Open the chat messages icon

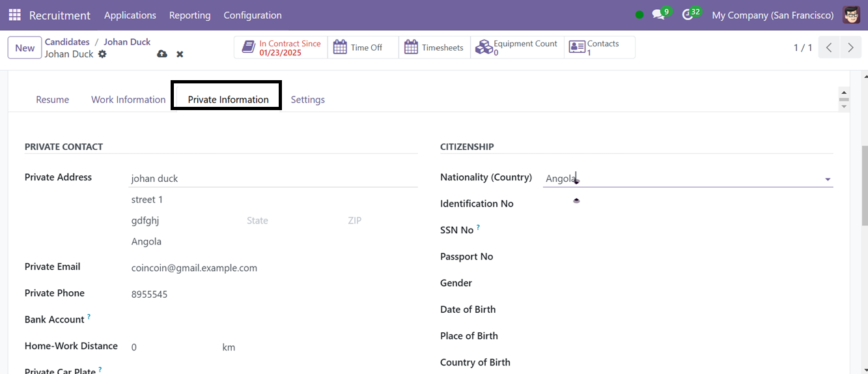click(658, 15)
